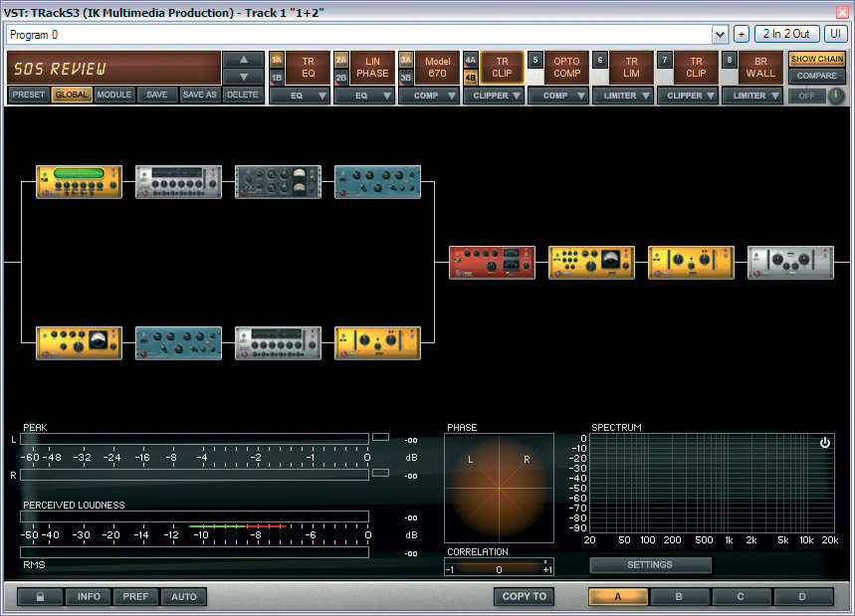The width and height of the screenshot is (855, 616).
Task: Toggle the COMPARE button
Action: [x=816, y=76]
